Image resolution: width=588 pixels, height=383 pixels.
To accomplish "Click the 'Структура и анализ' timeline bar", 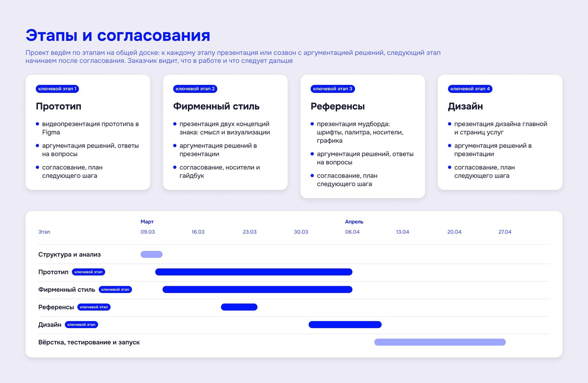I will click(152, 254).
